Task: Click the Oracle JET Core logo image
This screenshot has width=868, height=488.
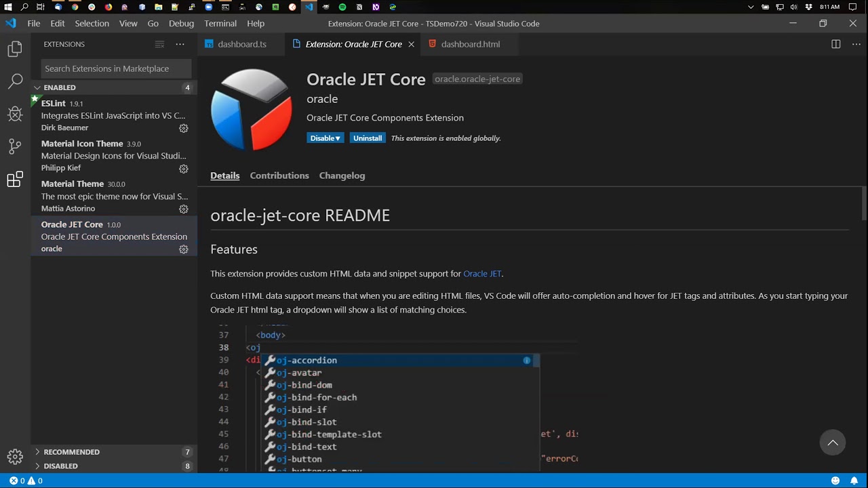Action: 252,109
